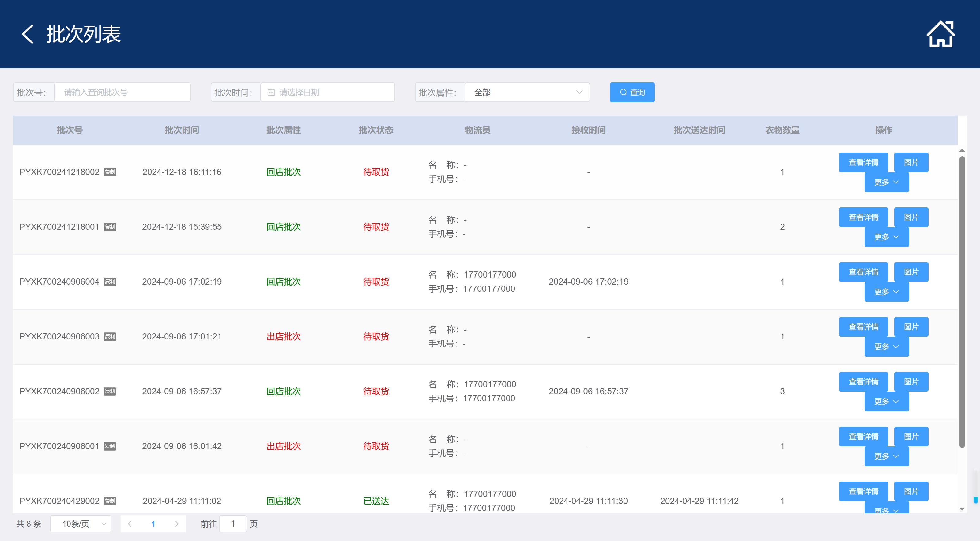Viewport: 980px width, 541px height.
Task: Copy batch number PYXK700240906003
Action: click(x=110, y=336)
